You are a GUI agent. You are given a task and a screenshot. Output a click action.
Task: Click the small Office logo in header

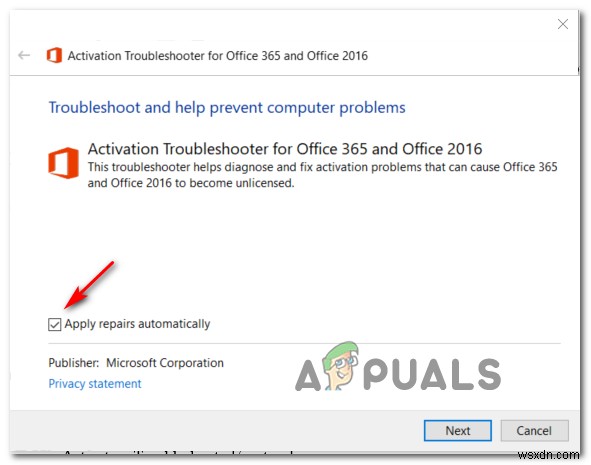pyautogui.click(x=54, y=55)
